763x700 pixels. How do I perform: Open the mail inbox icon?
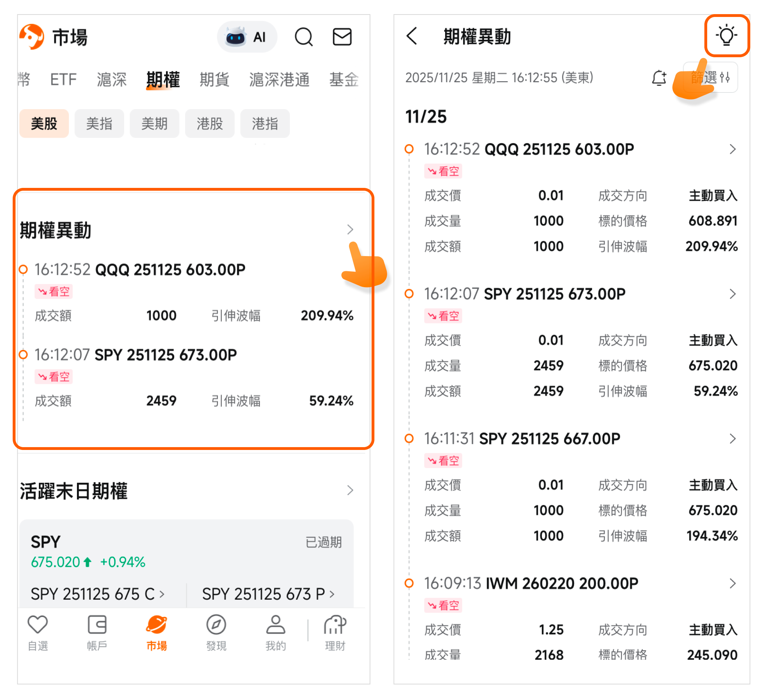[x=342, y=37]
